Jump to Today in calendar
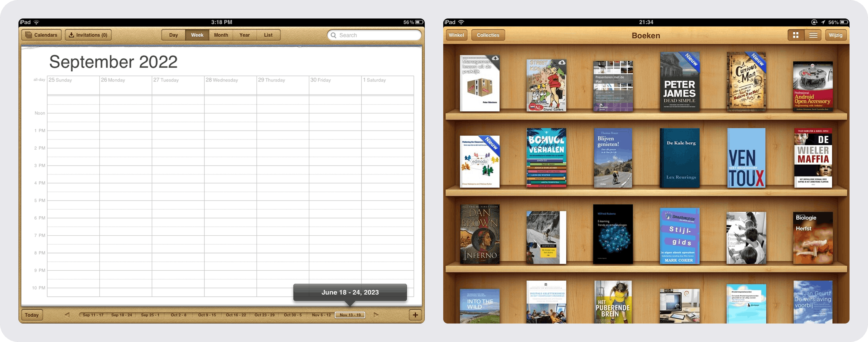 (32, 315)
